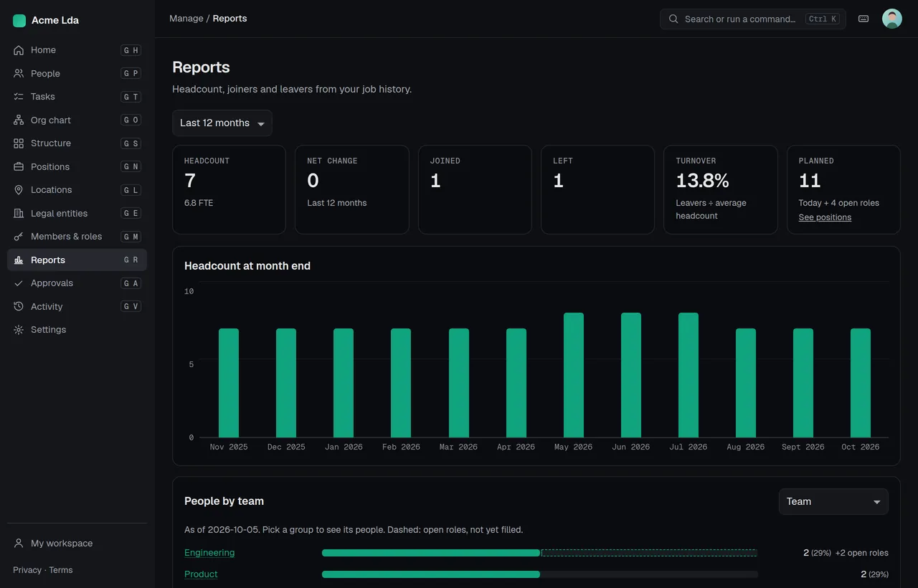The height and width of the screenshot is (588, 918).
Task: Open the user avatar menu
Action: click(x=892, y=19)
